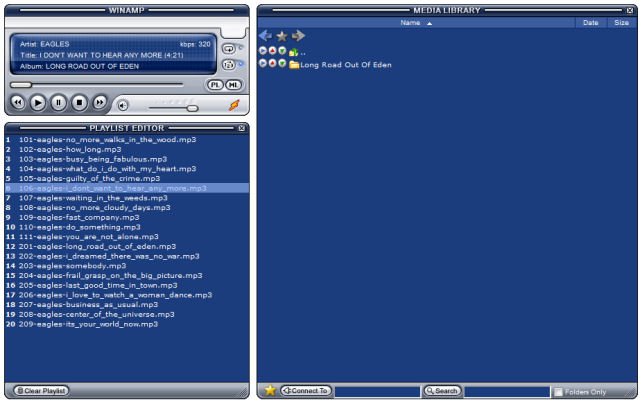This screenshot has width=640, height=402.
Task: Click the Connect To button
Action: point(306,391)
